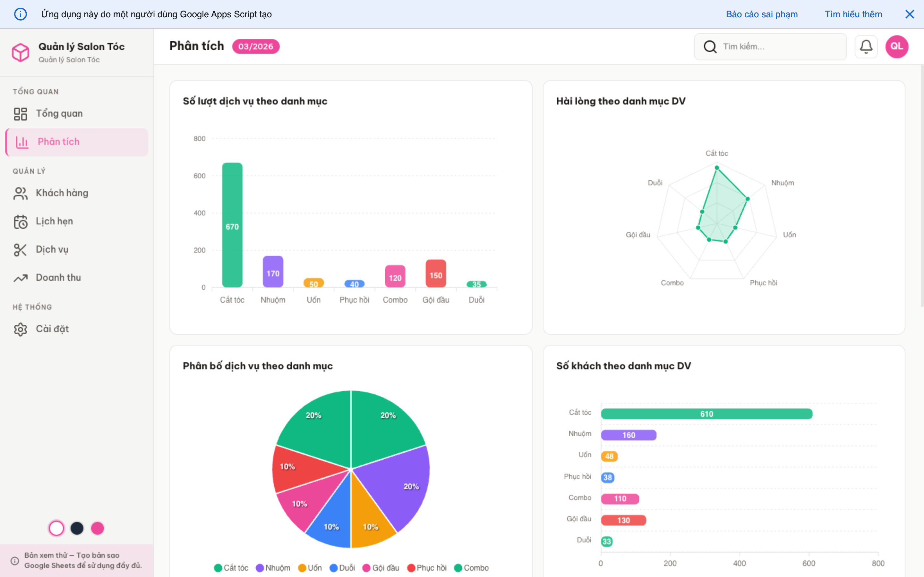Image resolution: width=924 pixels, height=577 pixels.
Task: Click the Doanh thu revenue icon
Action: (21, 277)
